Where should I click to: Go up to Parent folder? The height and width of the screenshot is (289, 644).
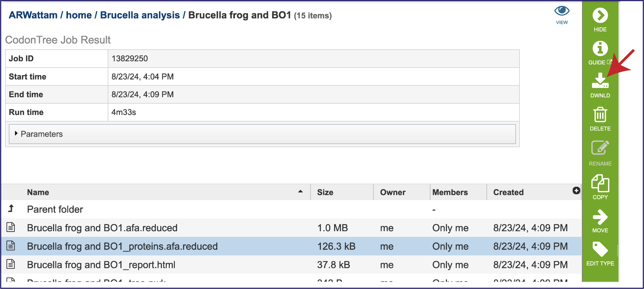(x=55, y=210)
